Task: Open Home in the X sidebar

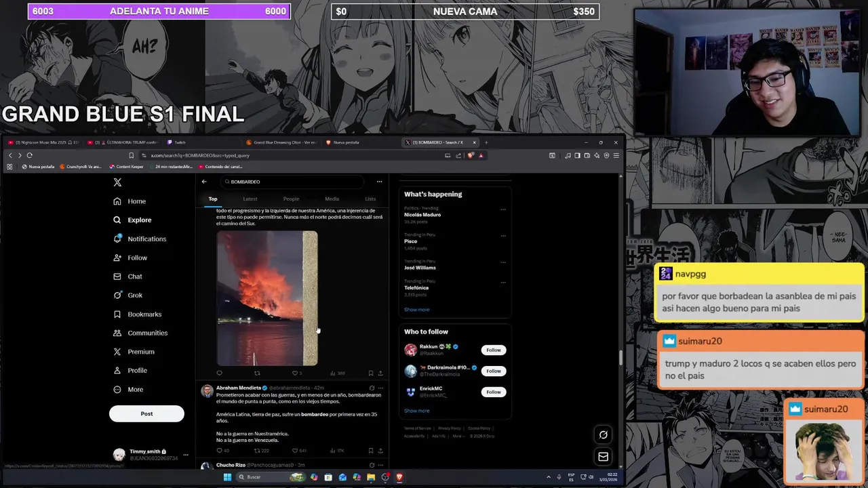Action: point(130,201)
